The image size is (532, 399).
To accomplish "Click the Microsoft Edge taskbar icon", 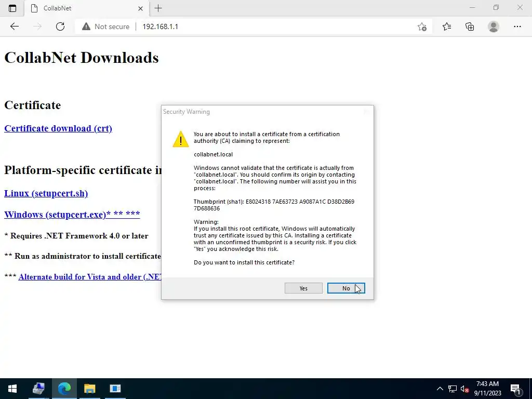I will coord(64,389).
